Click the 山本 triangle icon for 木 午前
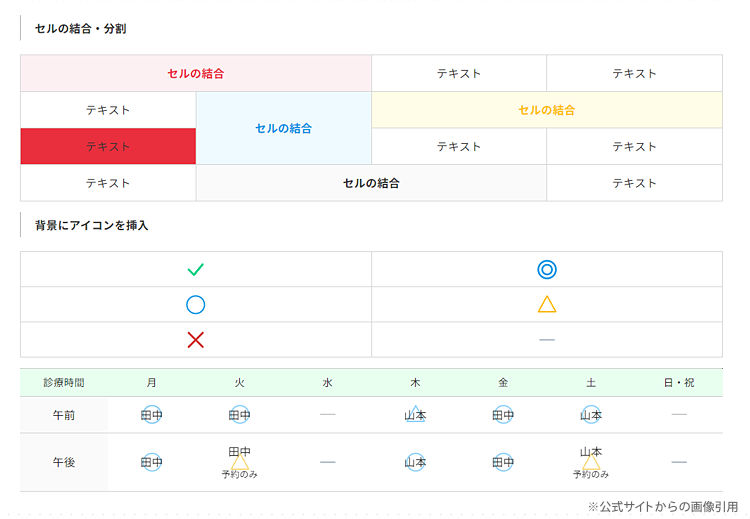 [x=415, y=414]
